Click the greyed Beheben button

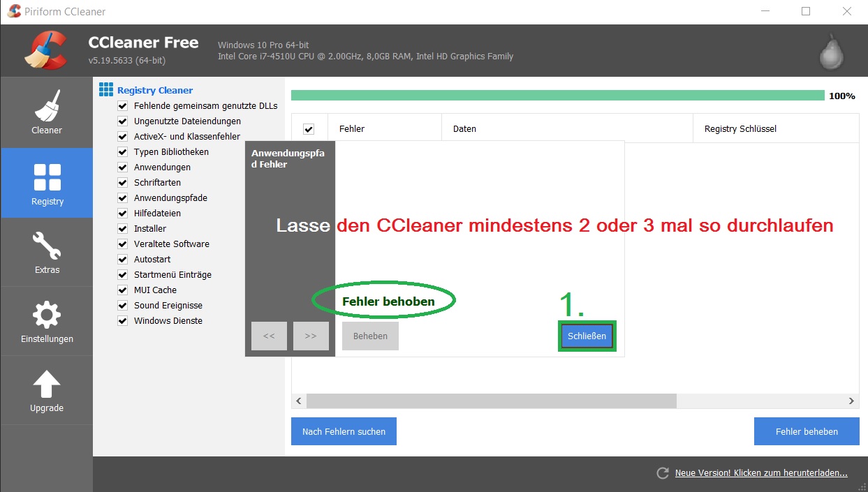point(370,336)
